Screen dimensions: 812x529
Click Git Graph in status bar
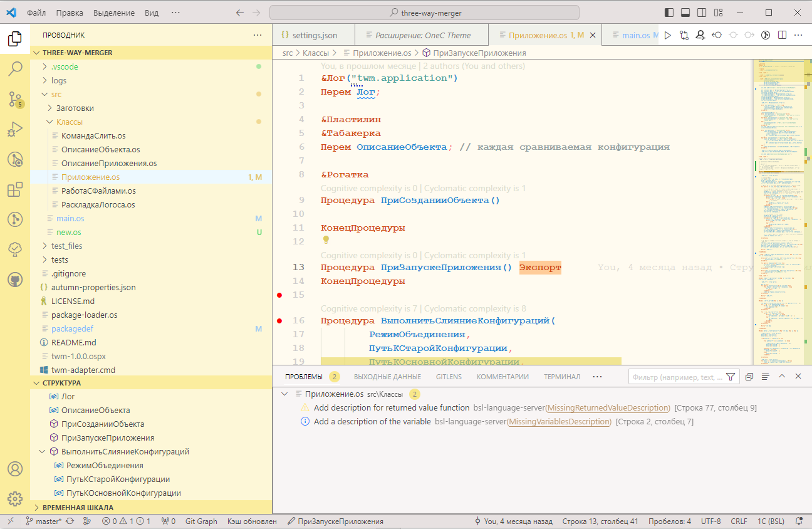click(x=201, y=521)
